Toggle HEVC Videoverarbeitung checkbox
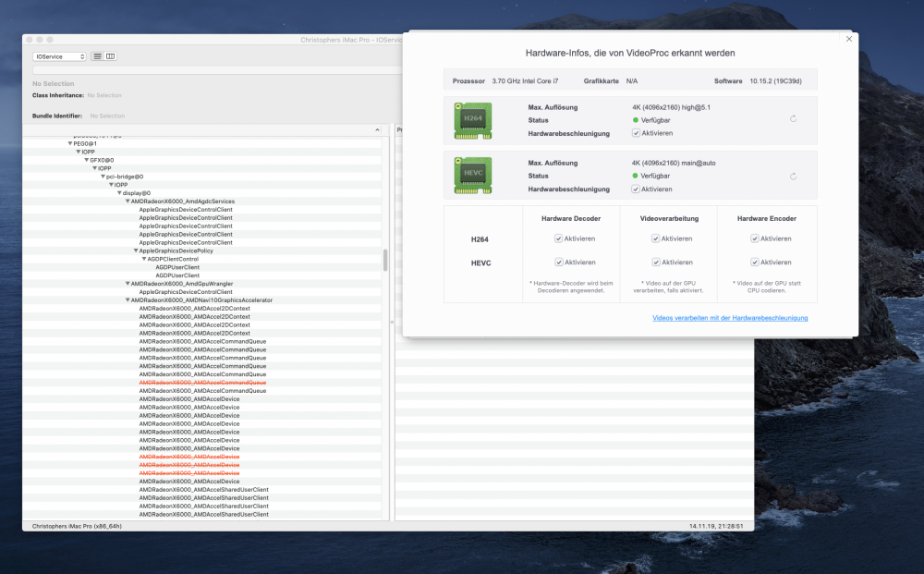 (x=655, y=263)
